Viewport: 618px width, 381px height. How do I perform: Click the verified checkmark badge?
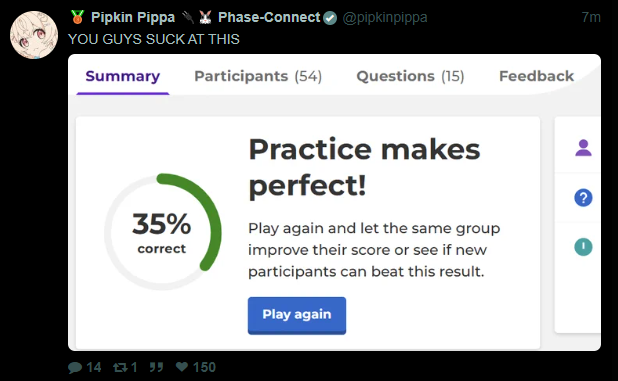click(x=330, y=18)
